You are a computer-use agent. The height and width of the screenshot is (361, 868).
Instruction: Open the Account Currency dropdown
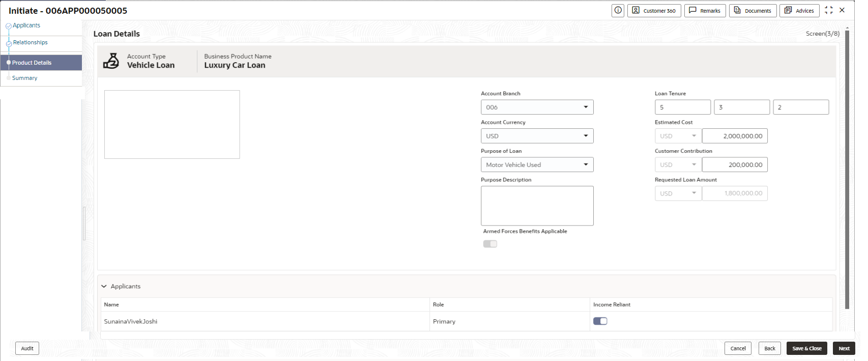(x=537, y=136)
